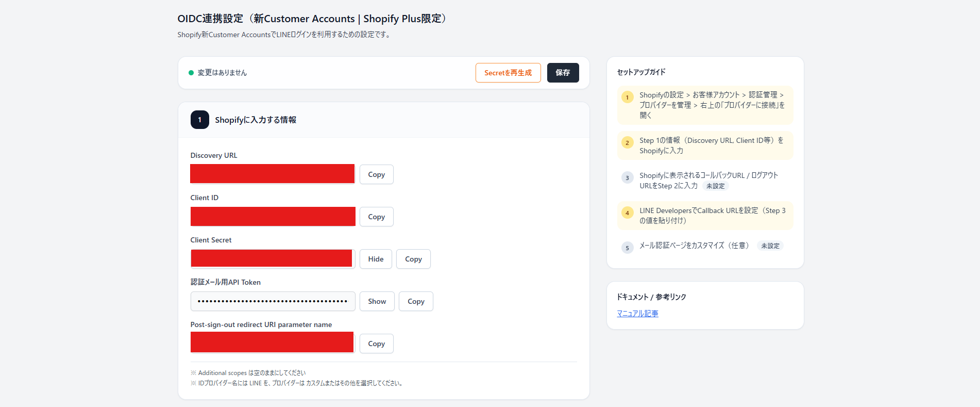Click the Secretを再生成 button
Screen dimensions: 980x407
pos(508,73)
